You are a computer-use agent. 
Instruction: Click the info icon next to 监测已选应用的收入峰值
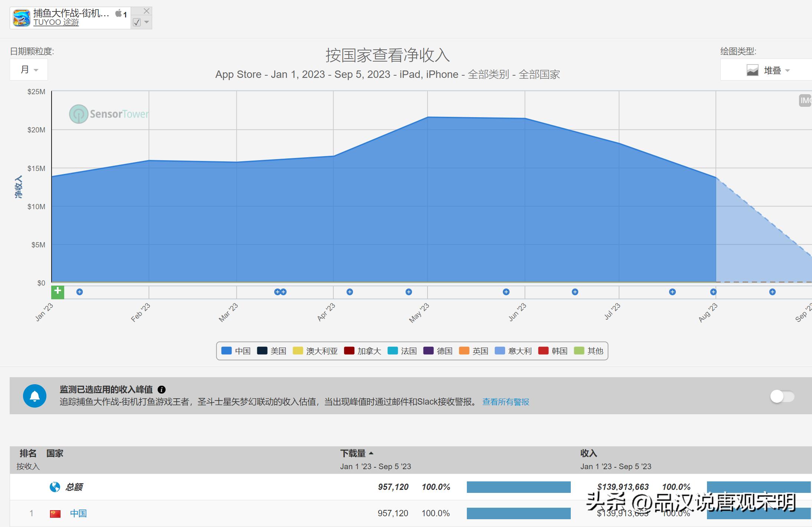161,390
